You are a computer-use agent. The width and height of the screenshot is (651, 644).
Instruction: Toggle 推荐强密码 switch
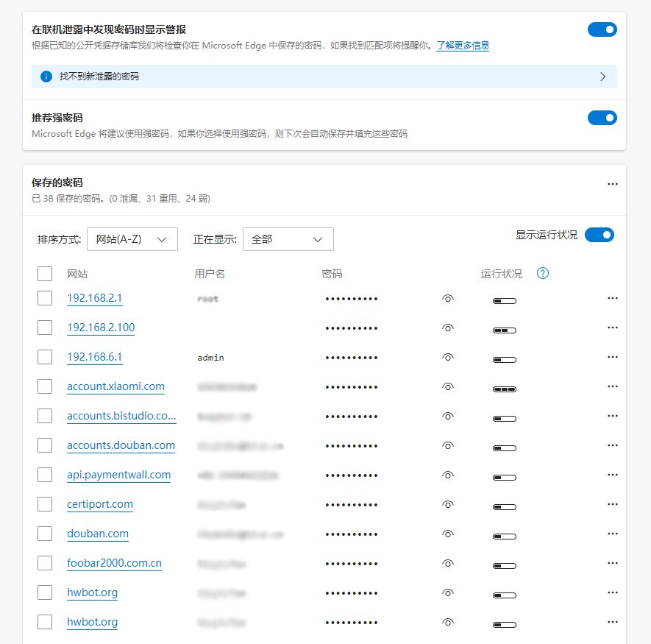[x=602, y=118]
